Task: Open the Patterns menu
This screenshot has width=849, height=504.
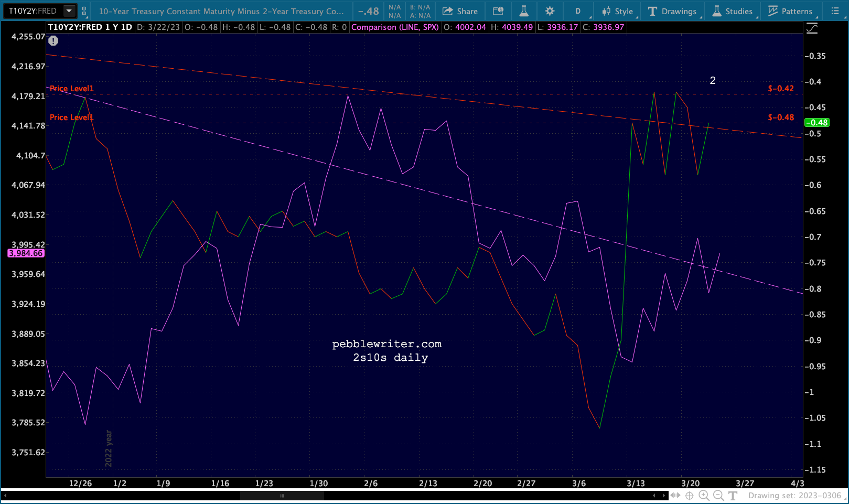Action: point(790,11)
